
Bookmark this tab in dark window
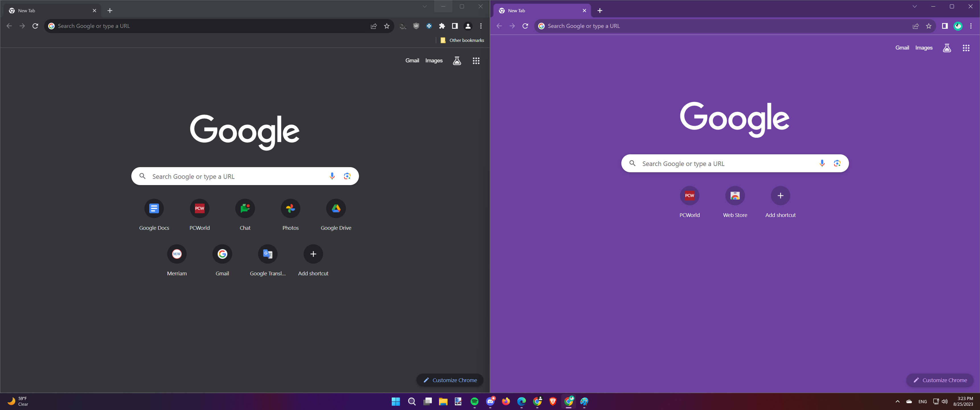coord(387,26)
